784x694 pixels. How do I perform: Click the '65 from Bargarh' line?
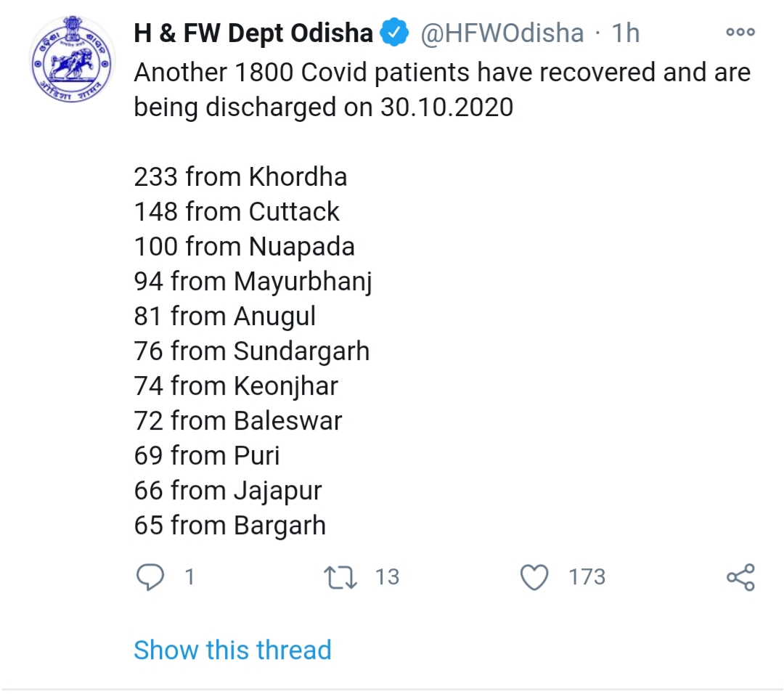(229, 525)
